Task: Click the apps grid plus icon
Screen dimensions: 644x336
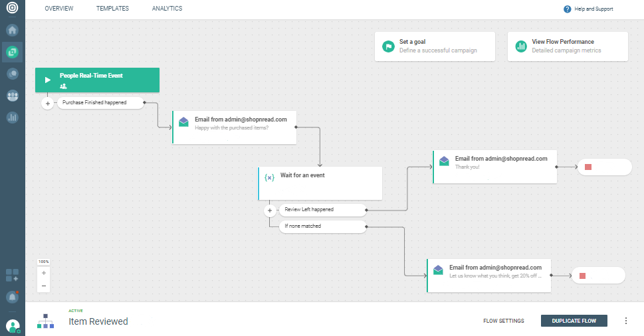Action: pos(12,275)
